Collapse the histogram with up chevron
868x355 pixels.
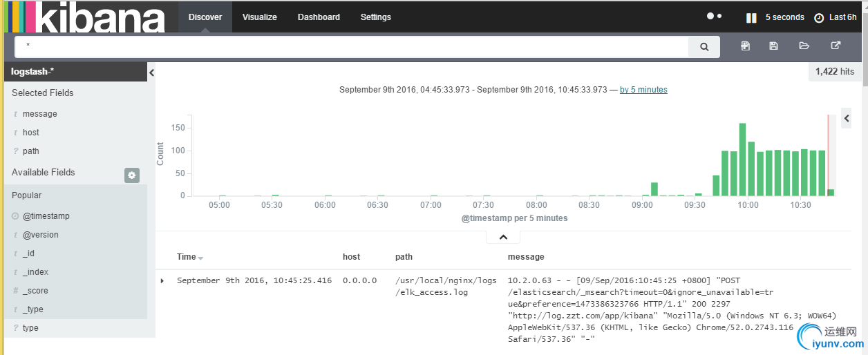(504, 237)
